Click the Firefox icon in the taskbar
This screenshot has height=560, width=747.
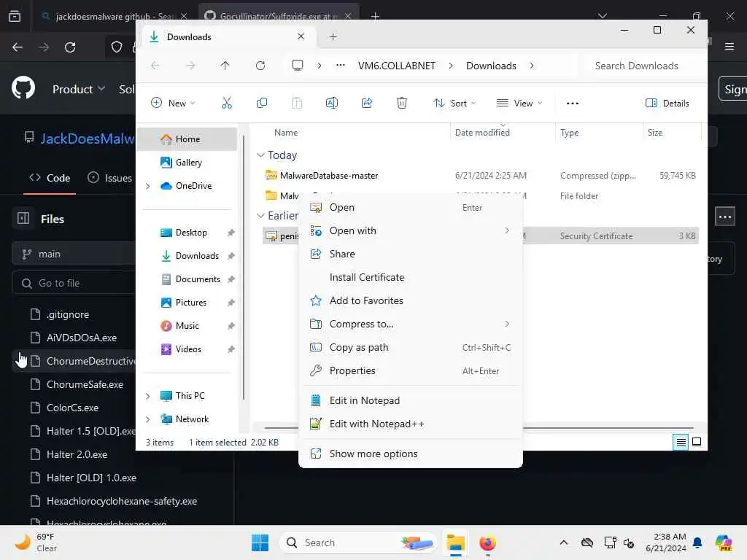487,542
